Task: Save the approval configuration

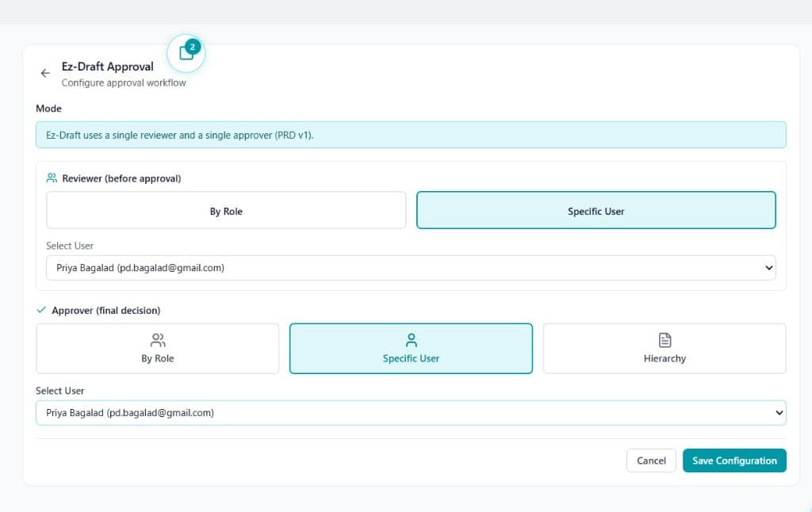Action: click(x=734, y=460)
